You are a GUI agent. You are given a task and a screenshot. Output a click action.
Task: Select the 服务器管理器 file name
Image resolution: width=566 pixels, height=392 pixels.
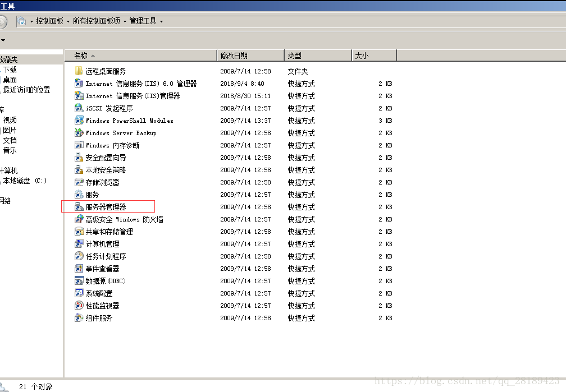point(106,207)
